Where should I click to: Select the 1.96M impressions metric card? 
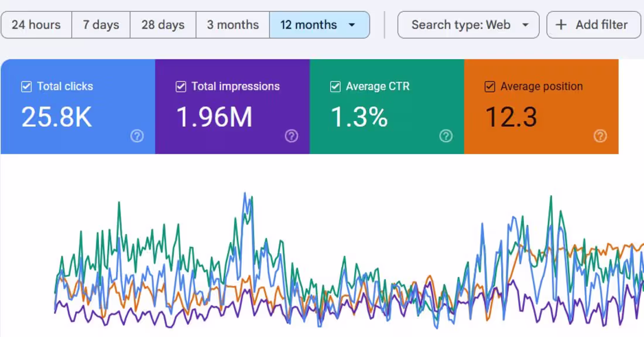(x=232, y=107)
